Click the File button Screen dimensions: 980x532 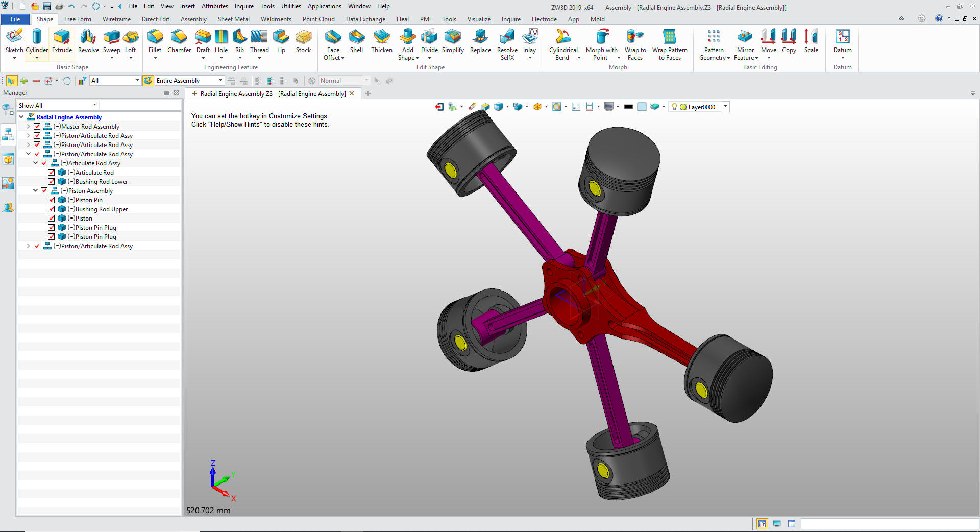click(x=15, y=19)
